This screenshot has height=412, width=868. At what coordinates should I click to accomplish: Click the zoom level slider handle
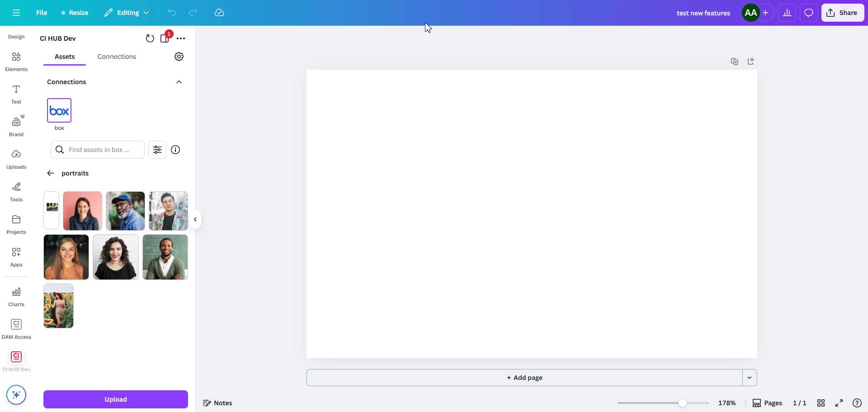coord(683,403)
